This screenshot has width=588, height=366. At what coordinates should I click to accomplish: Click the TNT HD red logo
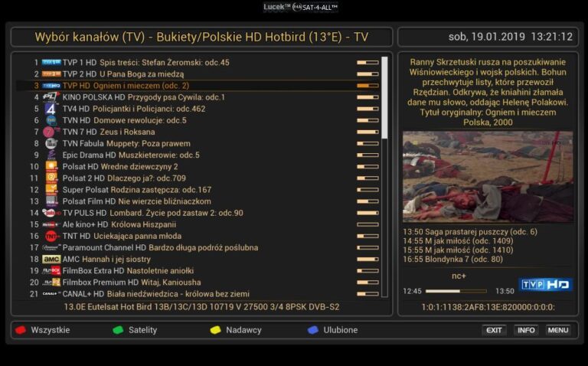pyautogui.click(x=51, y=237)
